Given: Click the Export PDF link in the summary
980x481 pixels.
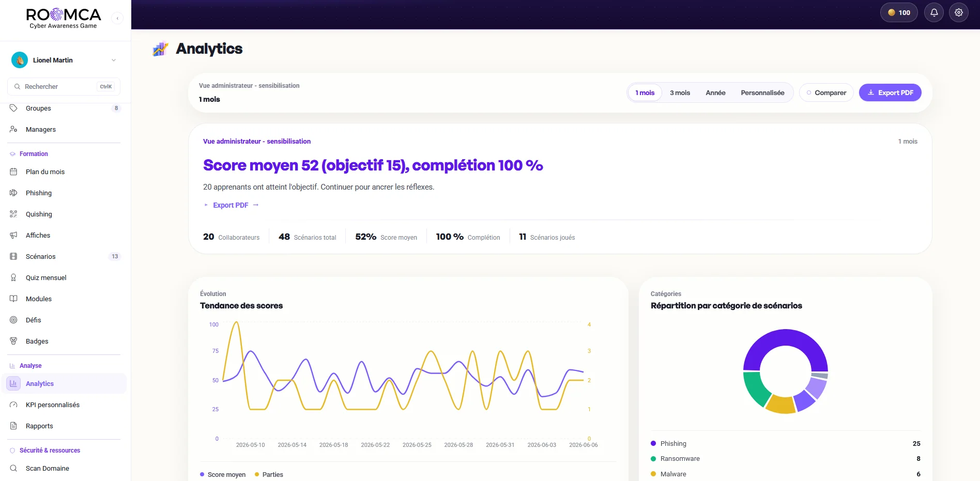Looking at the screenshot, I should click(x=231, y=205).
